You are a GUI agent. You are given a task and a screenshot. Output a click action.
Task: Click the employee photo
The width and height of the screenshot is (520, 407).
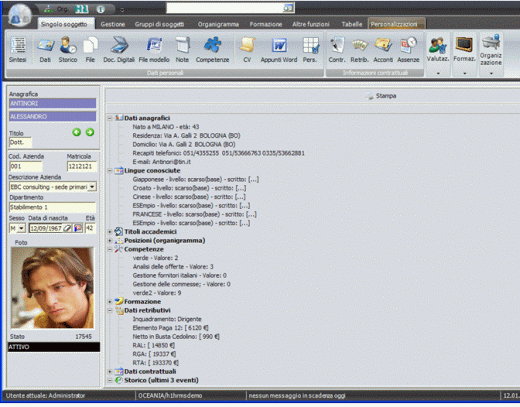[52, 288]
